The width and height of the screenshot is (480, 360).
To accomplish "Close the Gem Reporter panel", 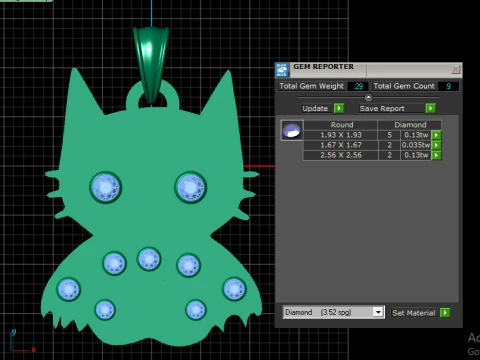I will click(x=455, y=69).
